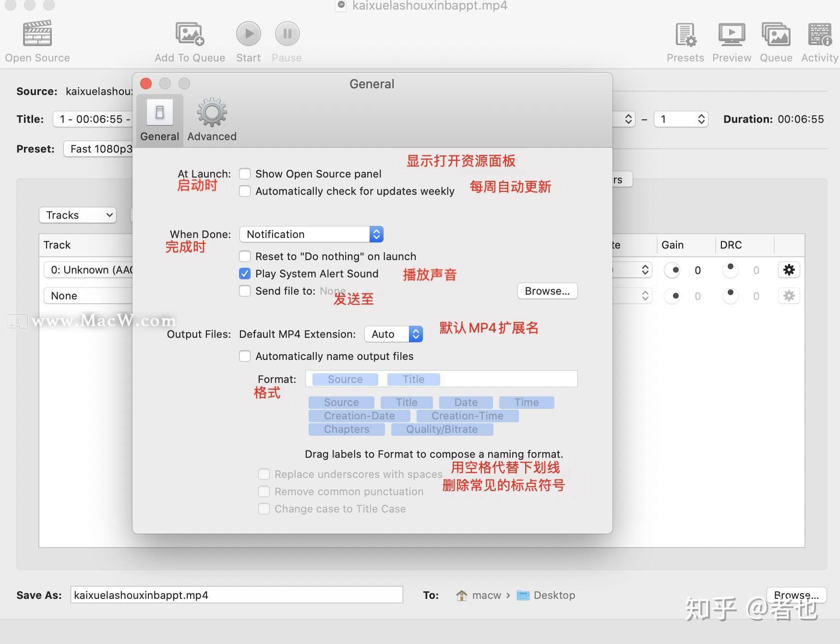Uncheck Play System Alert Sound
Screen dimensions: 840x644
[245, 274]
